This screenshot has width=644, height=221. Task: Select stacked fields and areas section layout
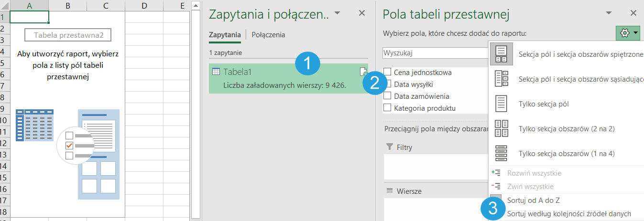click(x=501, y=54)
